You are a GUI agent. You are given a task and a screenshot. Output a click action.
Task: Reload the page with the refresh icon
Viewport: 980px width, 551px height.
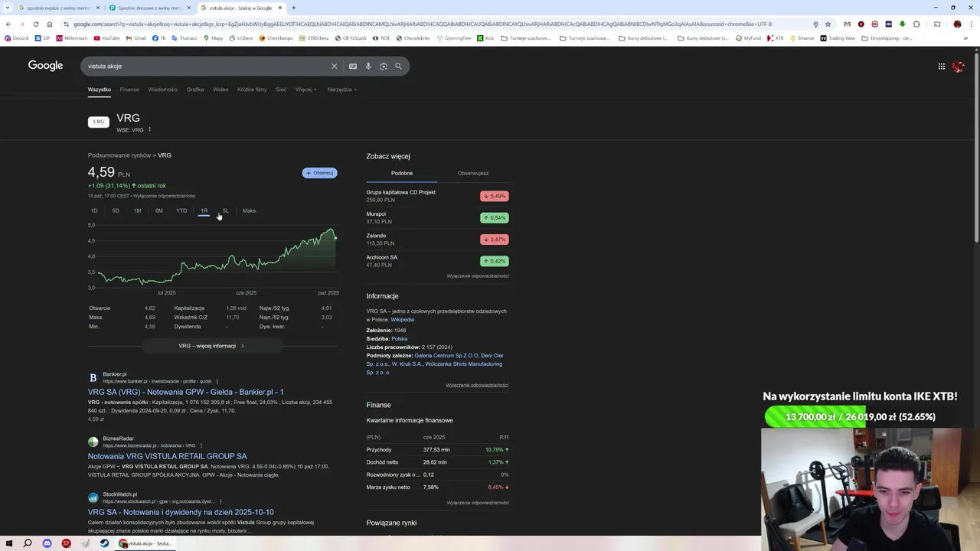tap(35, 24)
